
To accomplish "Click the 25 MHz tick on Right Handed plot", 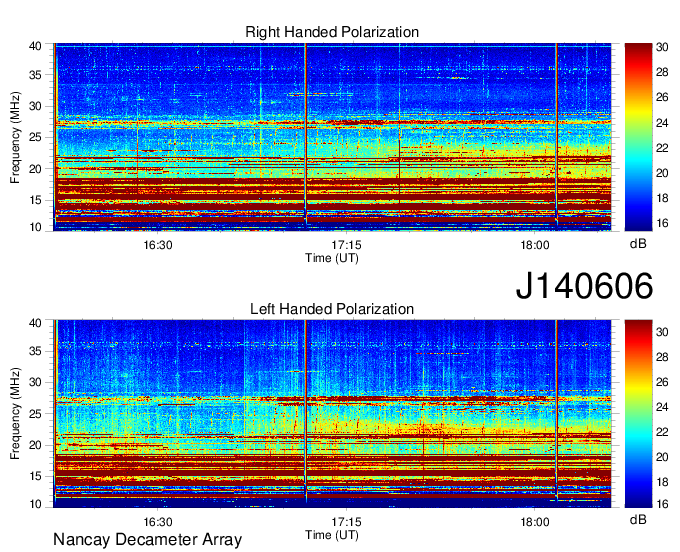I will pyautogui.click(x=35, y=137).
